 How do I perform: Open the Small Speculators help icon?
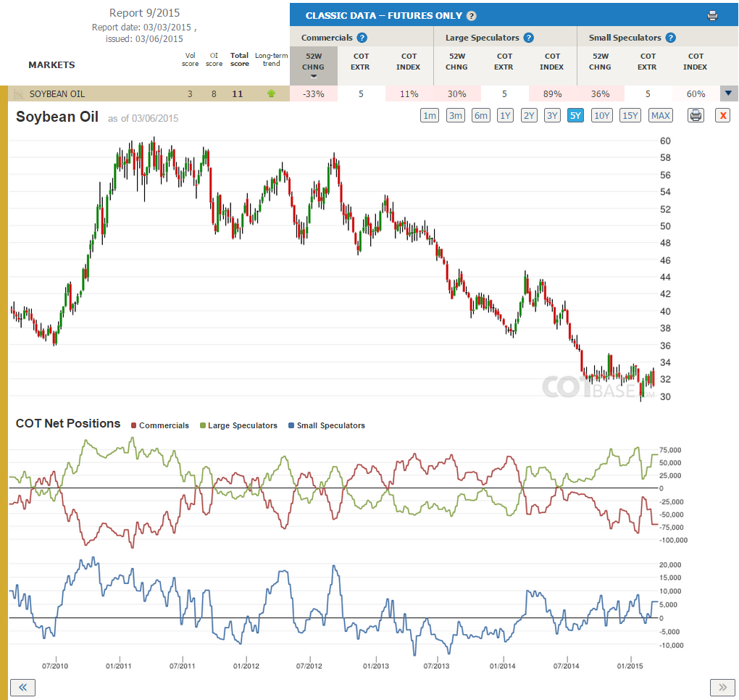671,38
